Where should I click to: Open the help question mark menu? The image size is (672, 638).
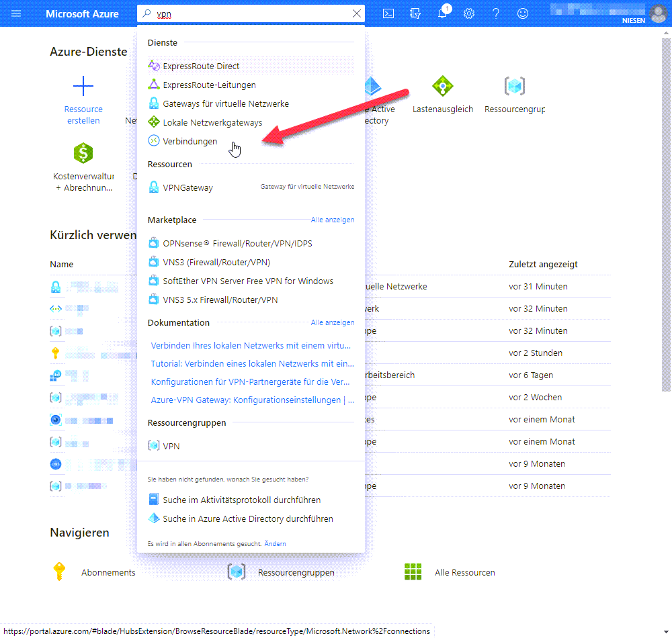tap(496, 13)
